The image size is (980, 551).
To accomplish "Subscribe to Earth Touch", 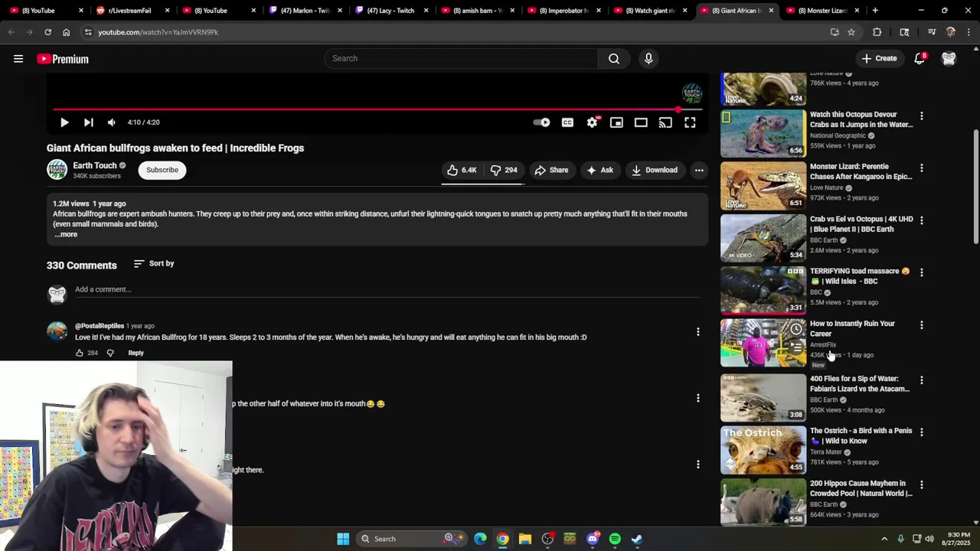I will tap(162, 170).
